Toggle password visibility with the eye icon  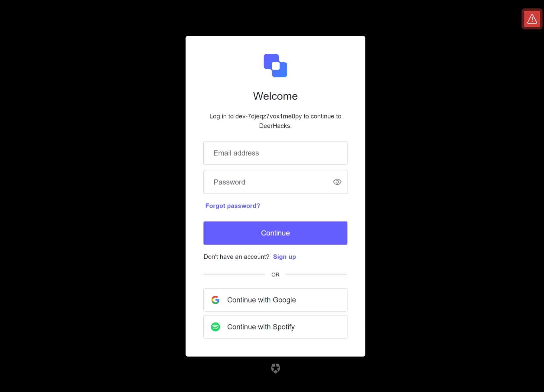pyautogui.click(x=337, y=182)
